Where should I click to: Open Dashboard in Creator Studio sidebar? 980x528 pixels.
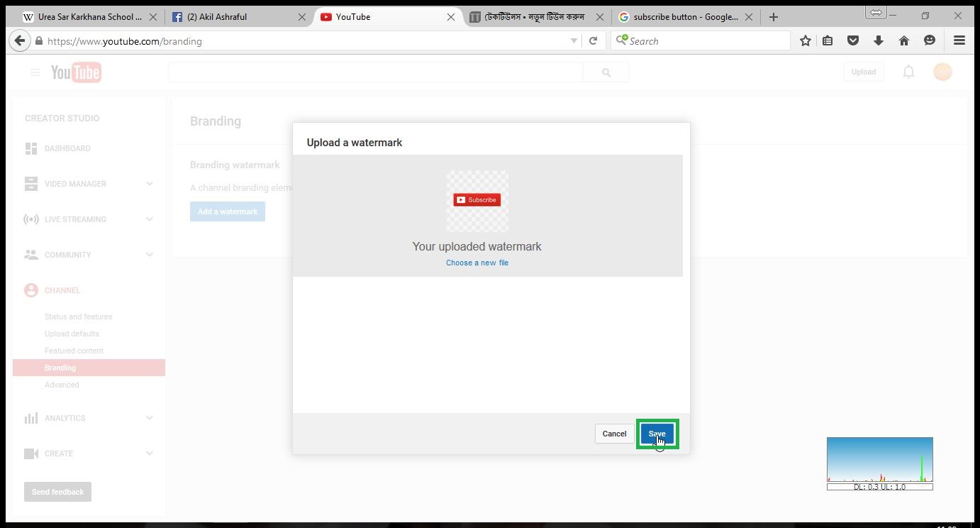(x=67, y=148)
